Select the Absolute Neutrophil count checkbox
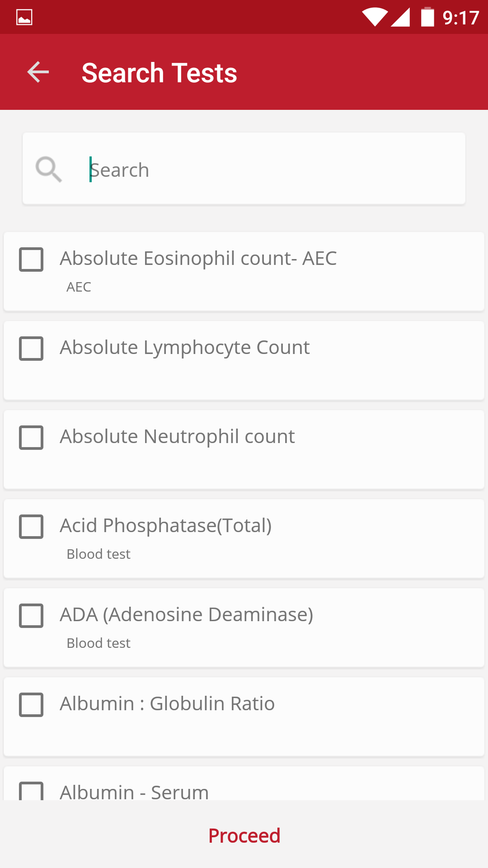This screenshot has height=868, width=488. [x=31, y=438]
